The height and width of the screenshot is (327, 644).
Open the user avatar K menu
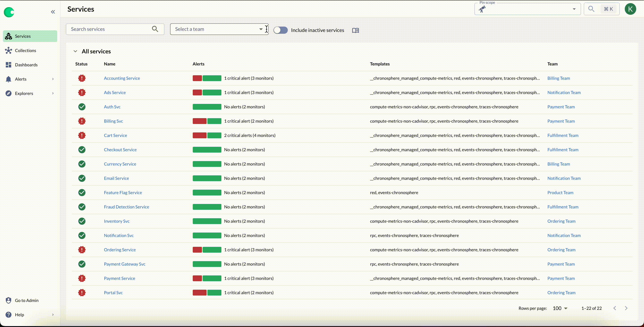(630, 9)
